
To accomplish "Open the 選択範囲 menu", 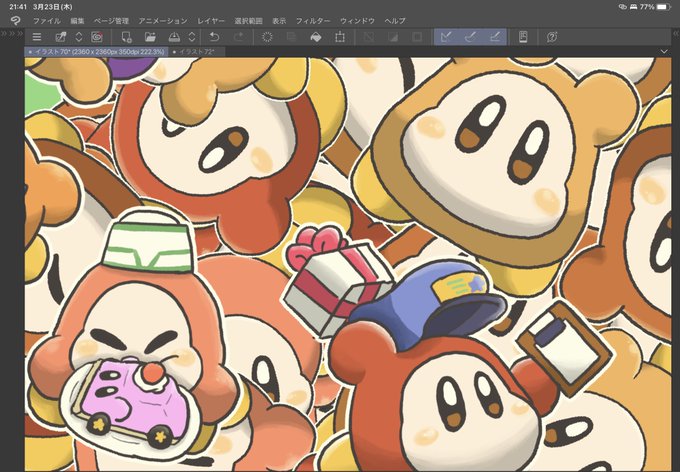I will coord(248,20).
